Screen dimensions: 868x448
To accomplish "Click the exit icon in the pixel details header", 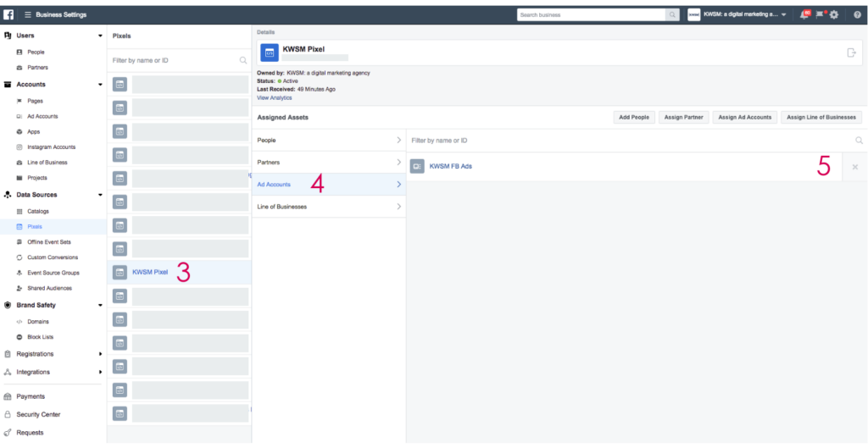I will [x=851, y=53].
